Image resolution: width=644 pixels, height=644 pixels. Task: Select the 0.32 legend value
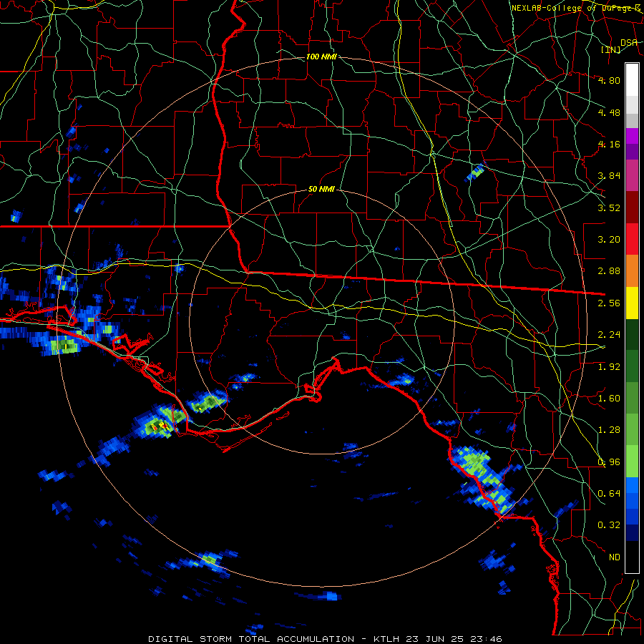click(x=609, y=525)
